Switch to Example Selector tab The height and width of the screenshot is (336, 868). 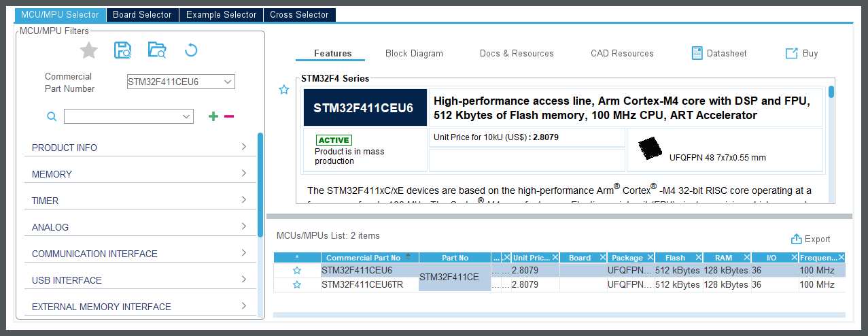222,14
